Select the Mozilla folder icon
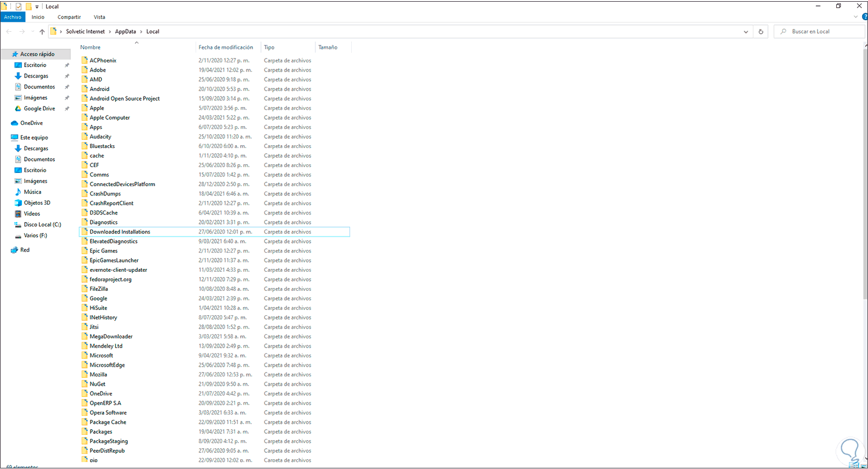This screenshot has width=868, height=469. (84, 375)
